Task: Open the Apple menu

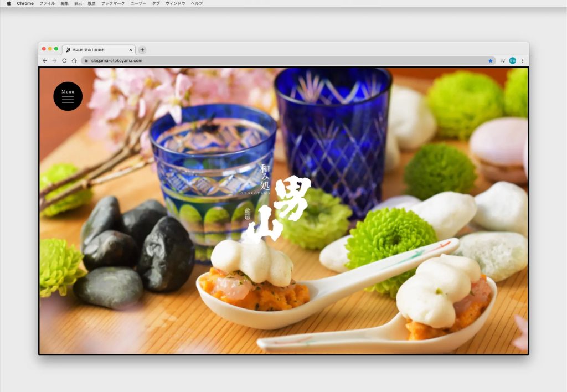Action: click(x=8, y=3)
